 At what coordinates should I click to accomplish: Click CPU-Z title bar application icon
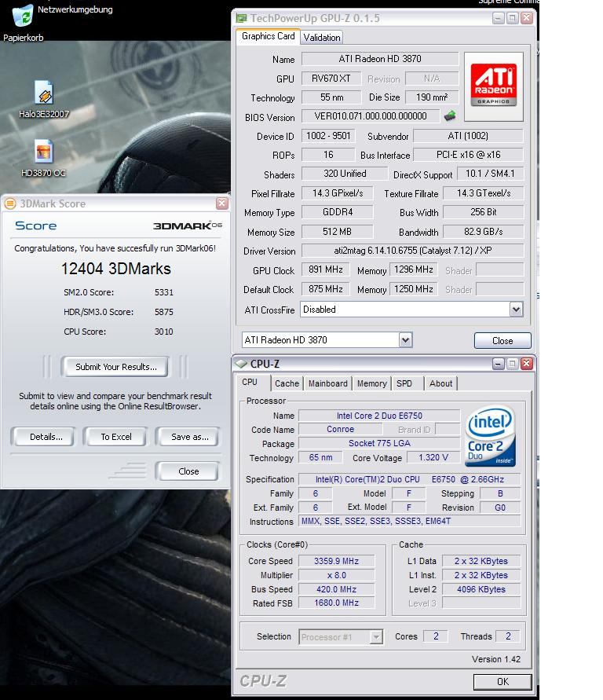click(x=241, y=364)
